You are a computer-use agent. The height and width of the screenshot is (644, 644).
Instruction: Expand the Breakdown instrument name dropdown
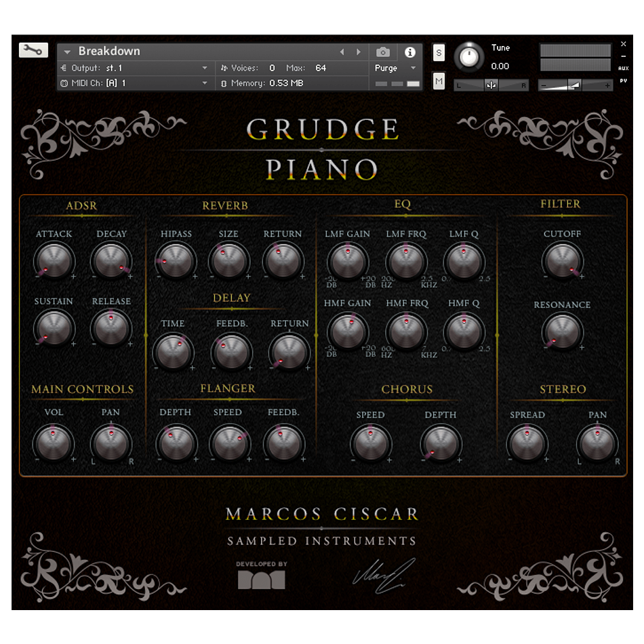68,52
